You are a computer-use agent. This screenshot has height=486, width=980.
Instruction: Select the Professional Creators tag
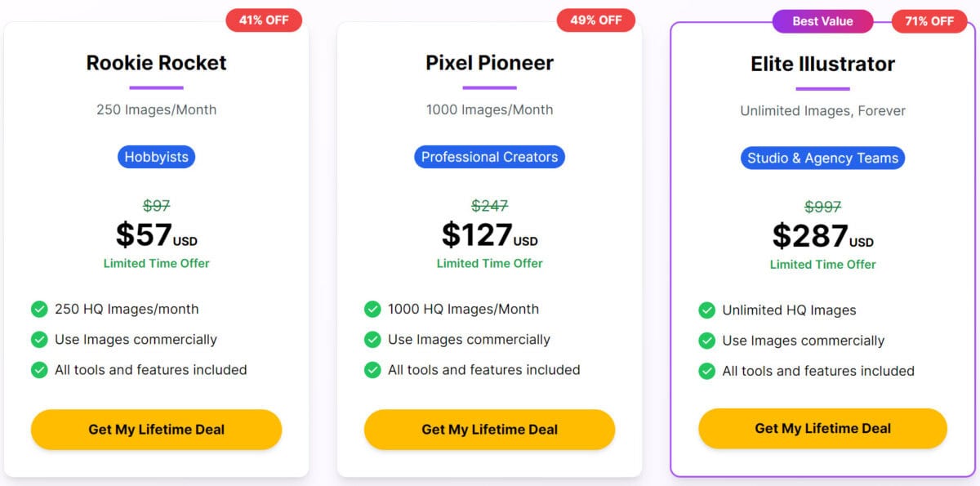490,157
